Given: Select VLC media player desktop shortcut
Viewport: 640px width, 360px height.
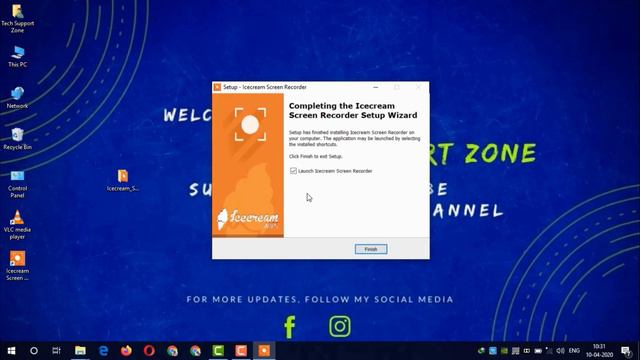Looking at the screenshot, I should tap(17, 225).
